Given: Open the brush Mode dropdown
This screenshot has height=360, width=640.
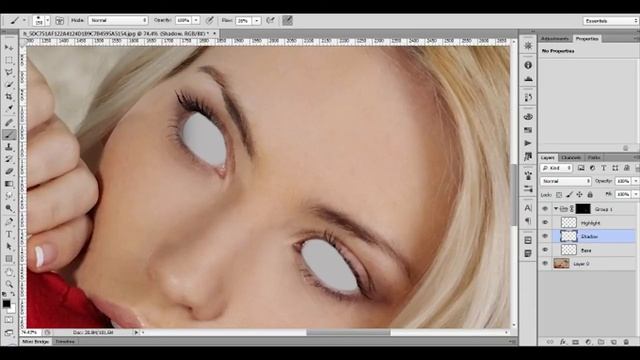Looking at the screenshot, I should 118,20.
